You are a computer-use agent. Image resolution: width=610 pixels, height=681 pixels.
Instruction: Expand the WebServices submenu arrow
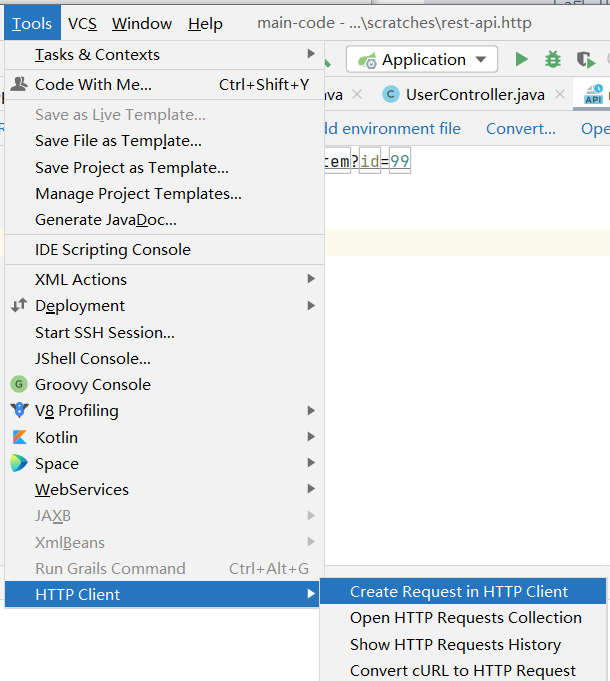pos(311,489)
